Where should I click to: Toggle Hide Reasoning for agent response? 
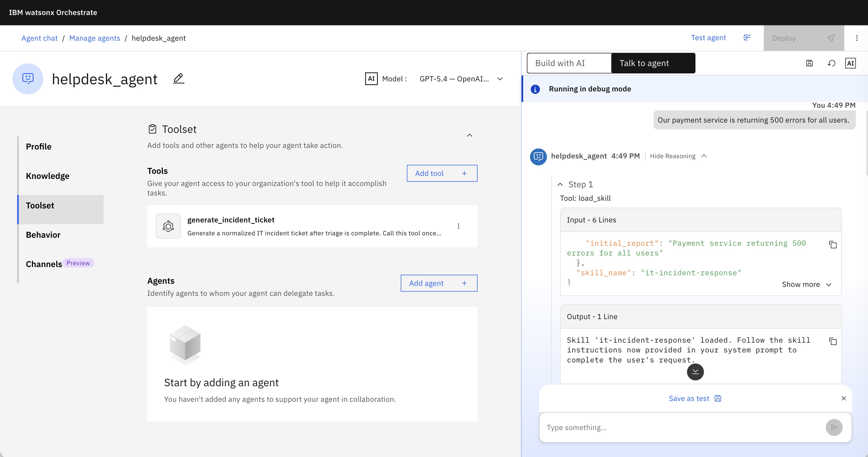678,156
